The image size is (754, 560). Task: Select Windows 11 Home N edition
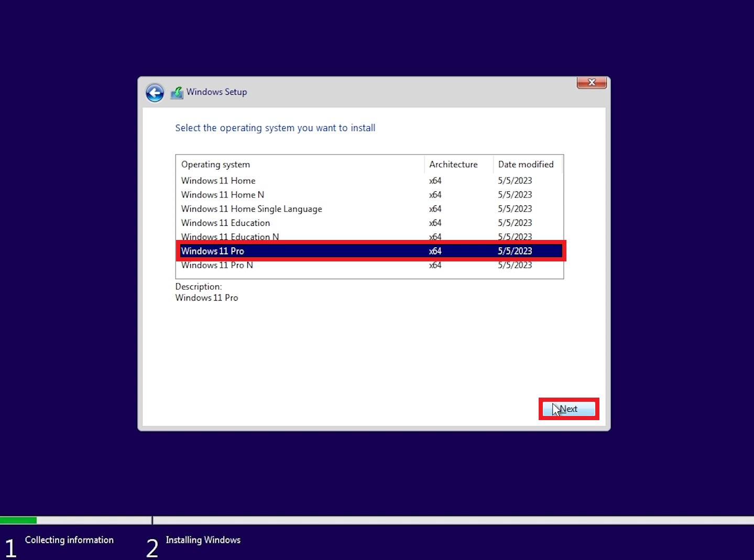[222, 194]
